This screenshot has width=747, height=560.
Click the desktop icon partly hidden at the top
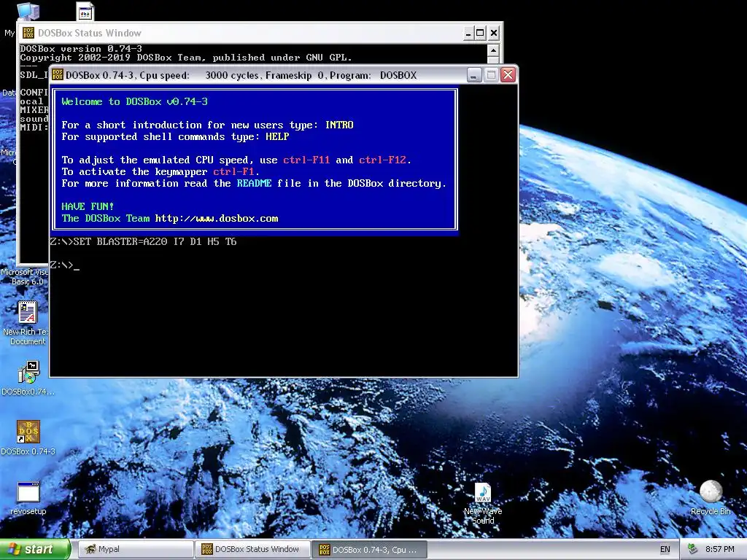pos(85,12)
